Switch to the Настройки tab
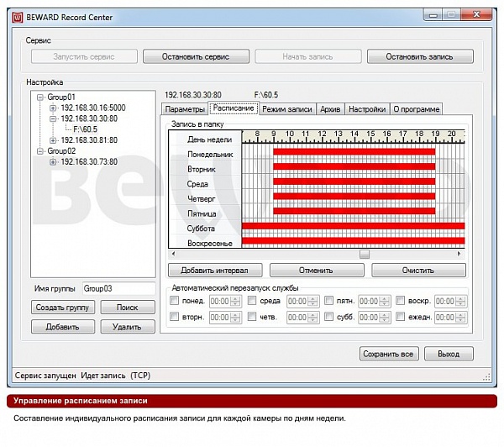504x447 pixels. coord(367,109)
